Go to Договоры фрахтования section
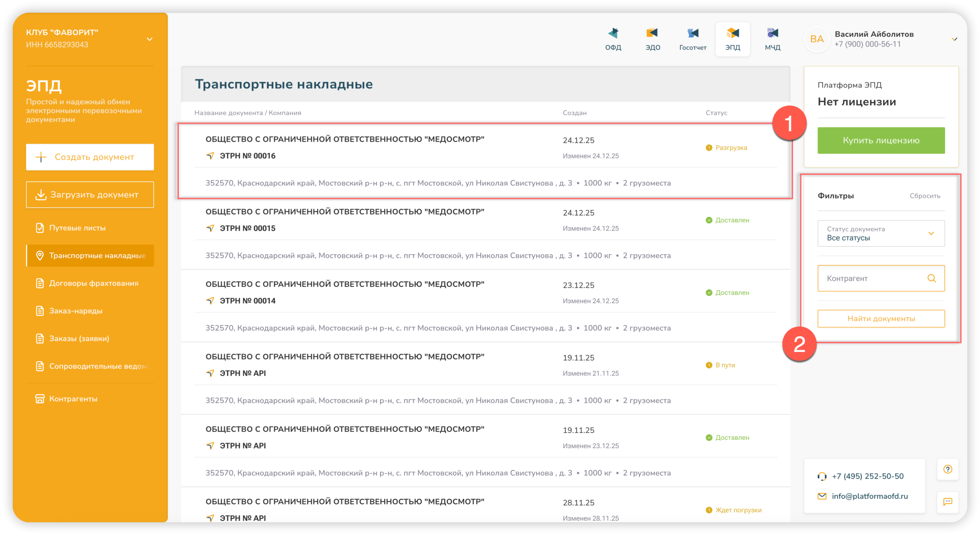Image resolution: width=980 pixels, height=535 pixels. [93, 283]
